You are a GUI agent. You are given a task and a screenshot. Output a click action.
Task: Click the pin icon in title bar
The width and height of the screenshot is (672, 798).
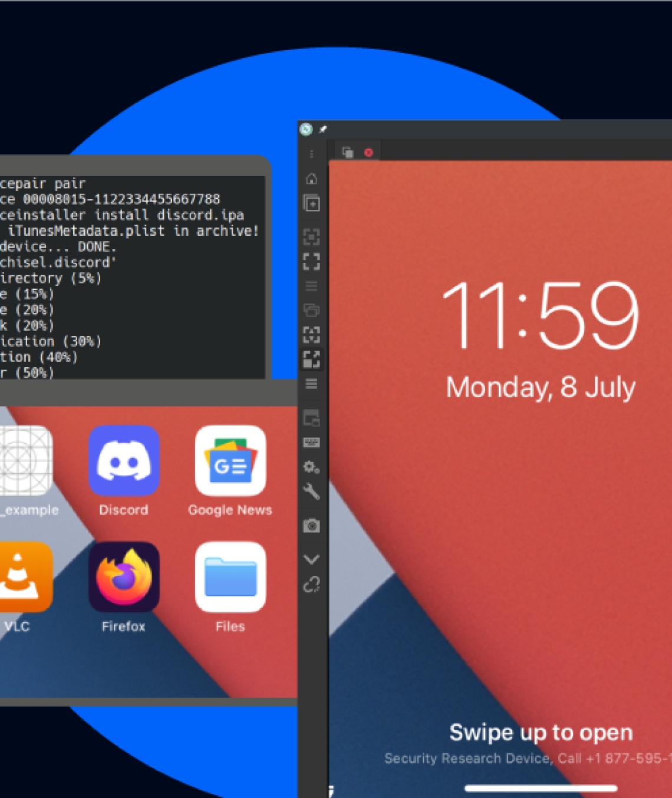pyautogui.click(x=322, y=129)
